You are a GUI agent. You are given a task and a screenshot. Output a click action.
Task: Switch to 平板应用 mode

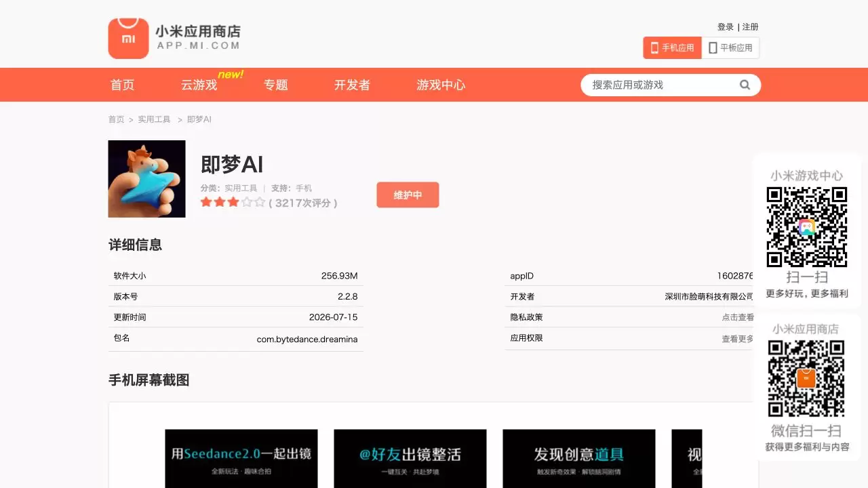pyautogui.click(x=730, y=47)
